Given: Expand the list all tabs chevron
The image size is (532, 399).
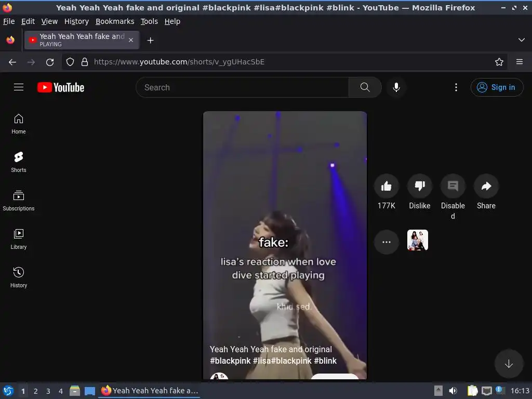Looking at the screenshot, I should (x=522, y=40).
